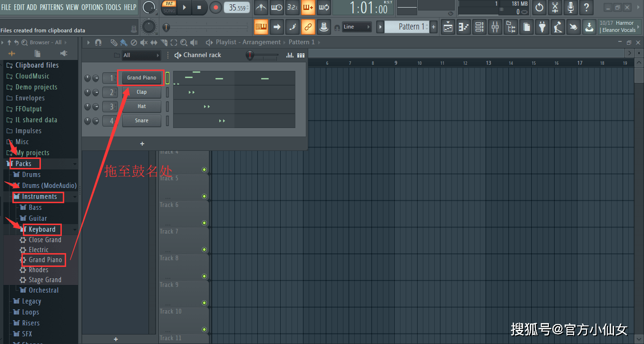Viewport: 644px width, 344px height.
Task: Toggle the metronome icon
Action: (261, 8)
